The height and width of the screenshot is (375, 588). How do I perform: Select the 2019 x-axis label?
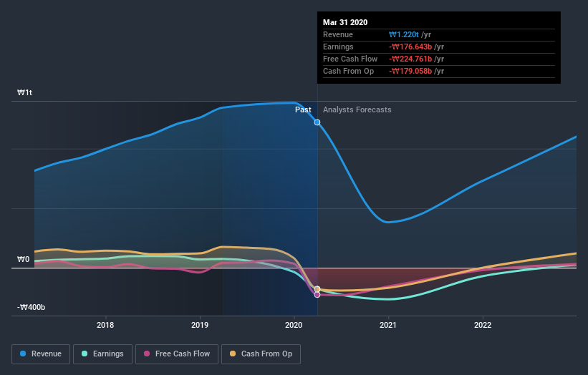200,325
